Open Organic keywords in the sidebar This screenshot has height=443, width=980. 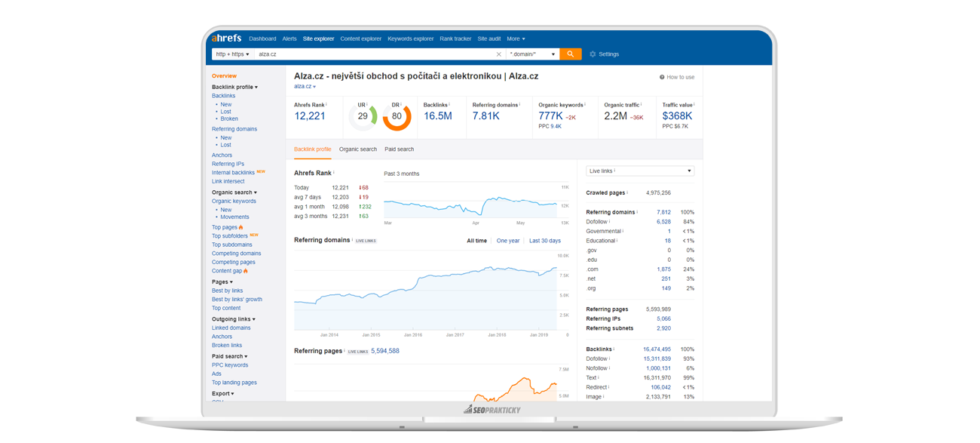pos(234,202)
